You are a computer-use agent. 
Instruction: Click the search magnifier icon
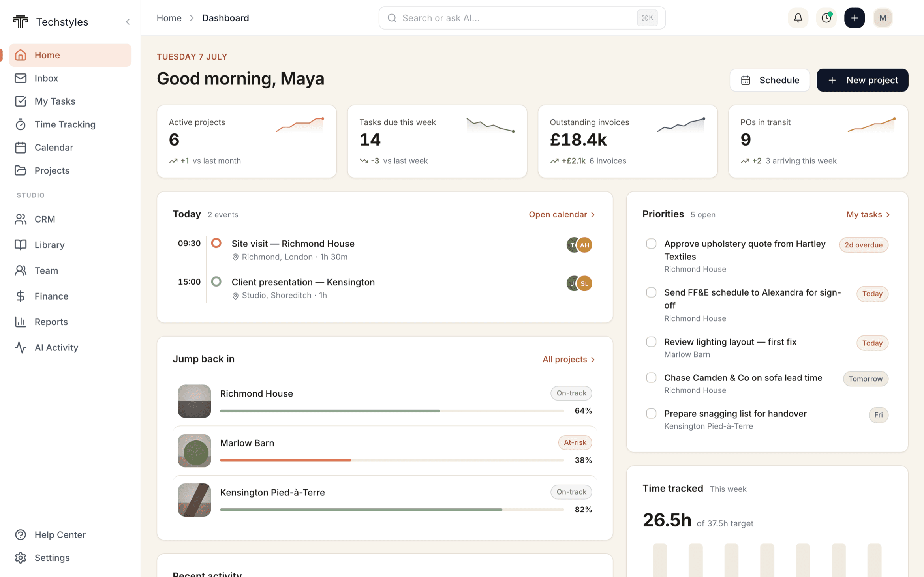point(392,18)
